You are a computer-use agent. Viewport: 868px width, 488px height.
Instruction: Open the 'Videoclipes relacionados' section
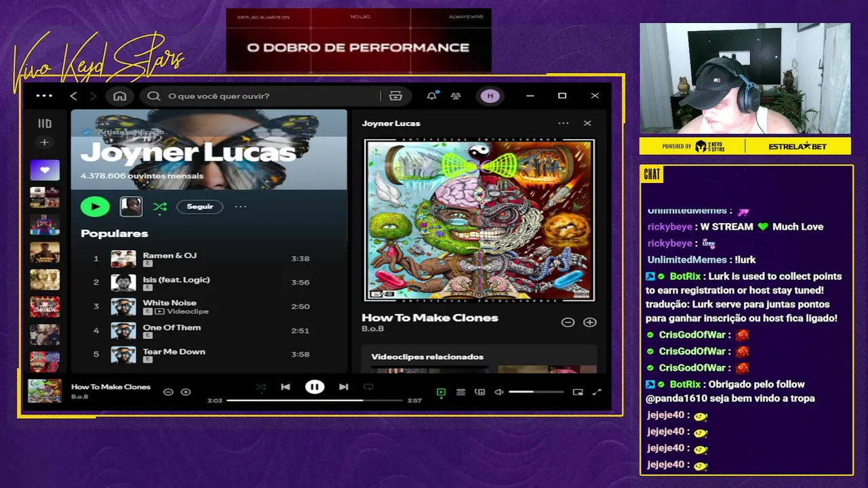pyautogui.click(x=427, y=357)
